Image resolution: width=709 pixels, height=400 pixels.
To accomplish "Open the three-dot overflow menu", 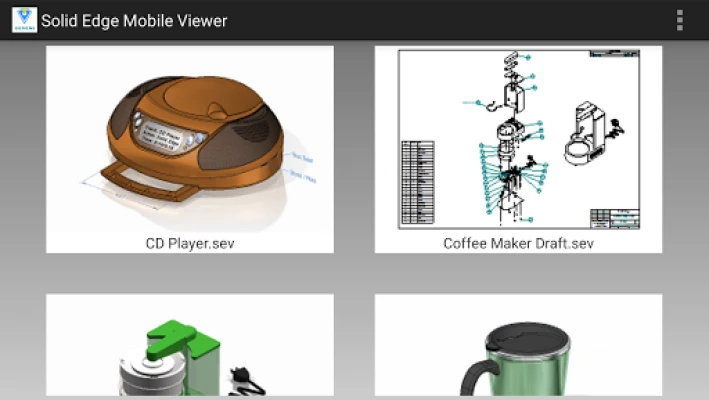I will [x=680, y=20].
